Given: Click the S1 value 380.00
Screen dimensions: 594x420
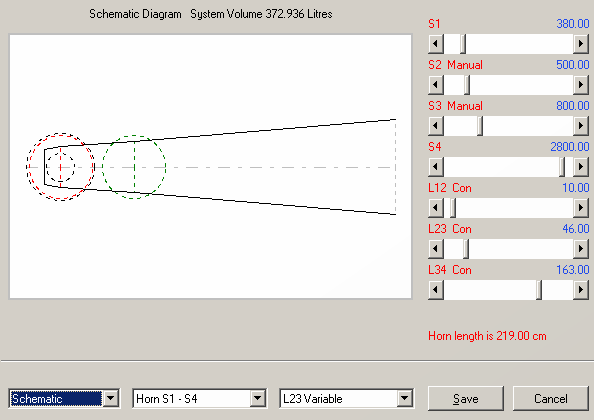Looking at the screenshot, I should click(572, 24).
